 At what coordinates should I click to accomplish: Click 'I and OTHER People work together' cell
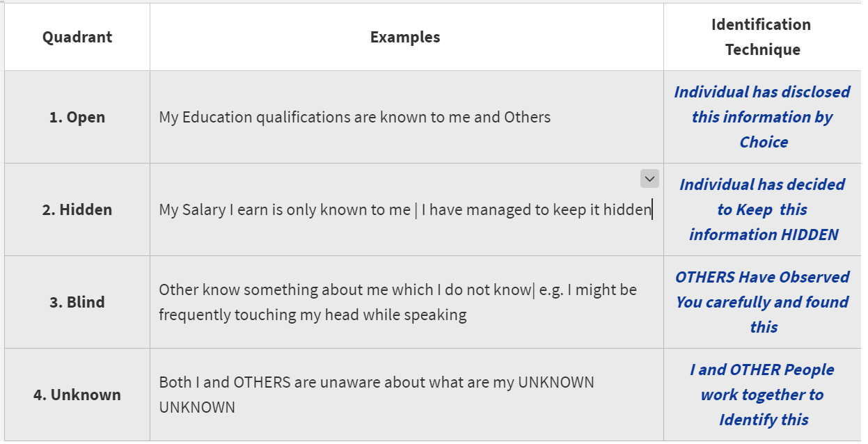coord(762,382)
